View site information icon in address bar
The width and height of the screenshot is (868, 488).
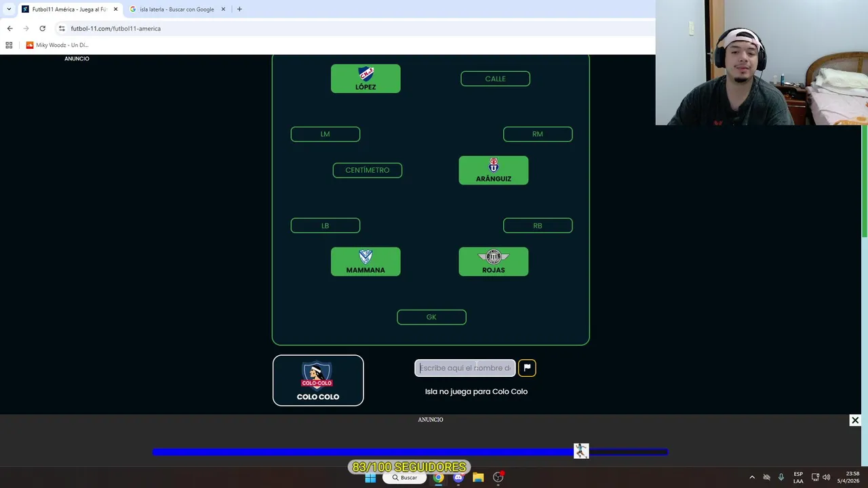[x=62, y=28]
